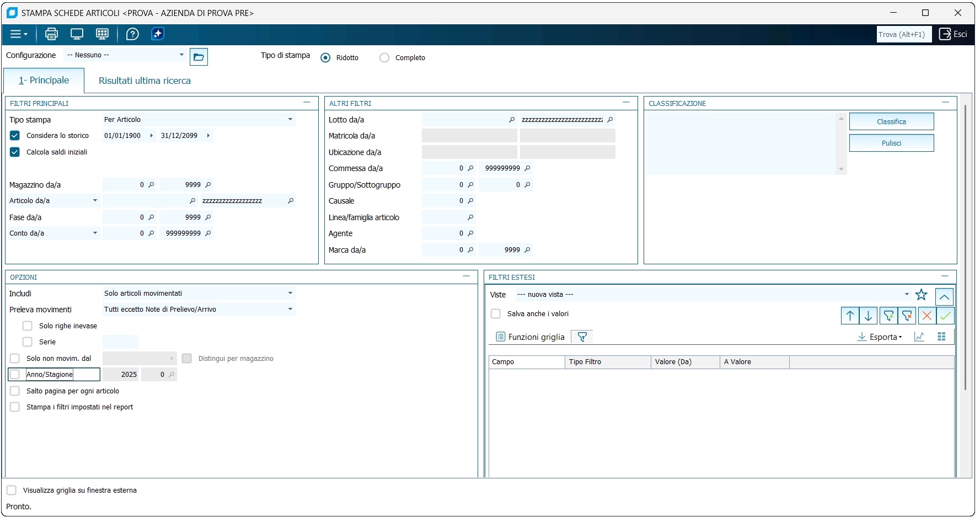Viewport: 980px width, 517px height.
Task: Select the Completo print type radio button
Action: 384,58
